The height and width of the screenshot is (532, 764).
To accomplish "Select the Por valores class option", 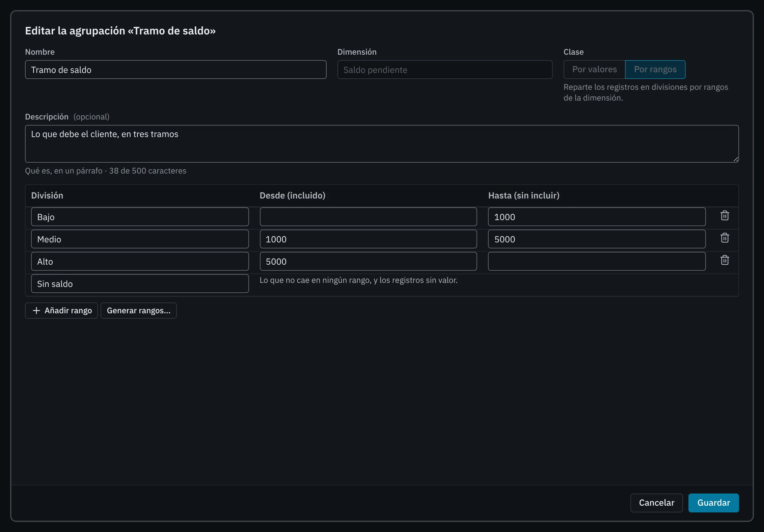I will pos(594,70).
